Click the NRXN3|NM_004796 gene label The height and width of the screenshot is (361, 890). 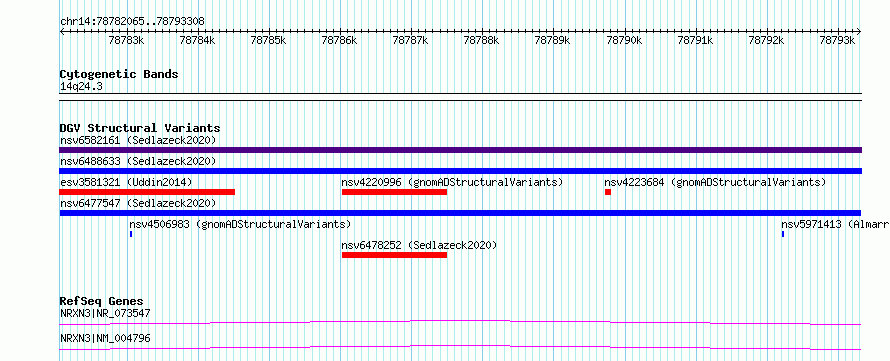[105, 339]
